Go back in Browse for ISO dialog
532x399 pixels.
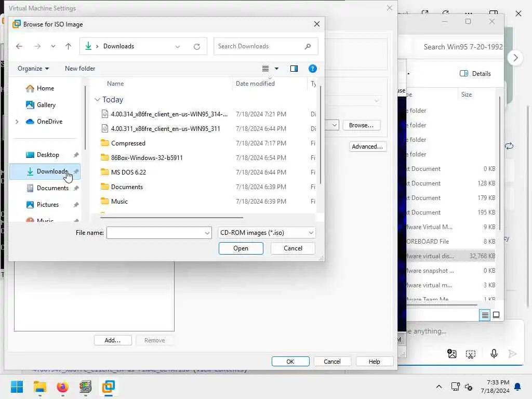pos(19,46)
